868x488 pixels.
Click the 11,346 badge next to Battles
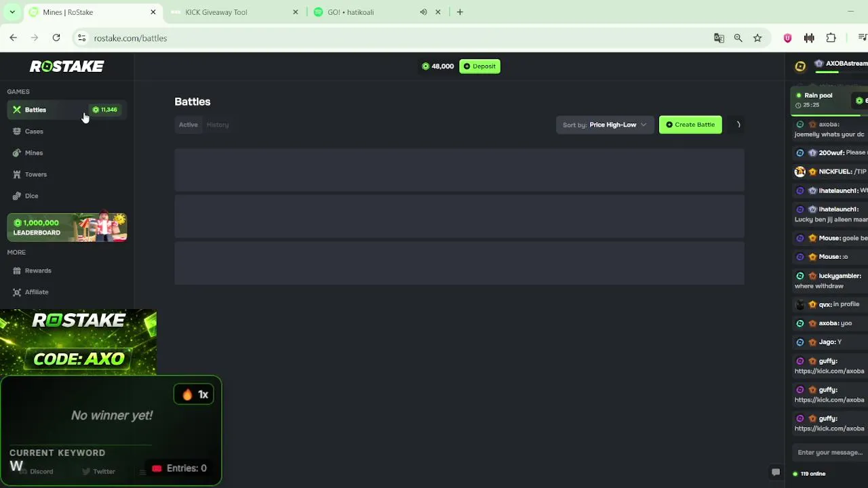click(105, 110)
